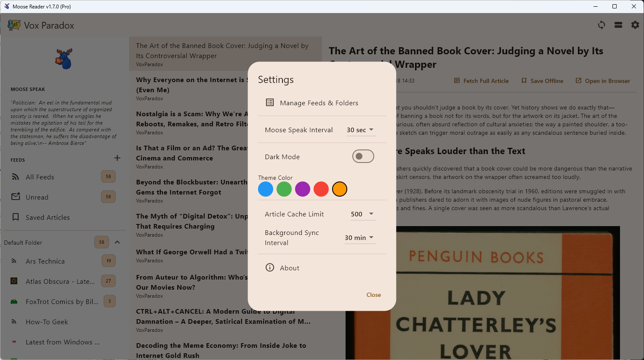Pick the purple theme color
Screen dimensions: 644x360
[x=303, y=189]
